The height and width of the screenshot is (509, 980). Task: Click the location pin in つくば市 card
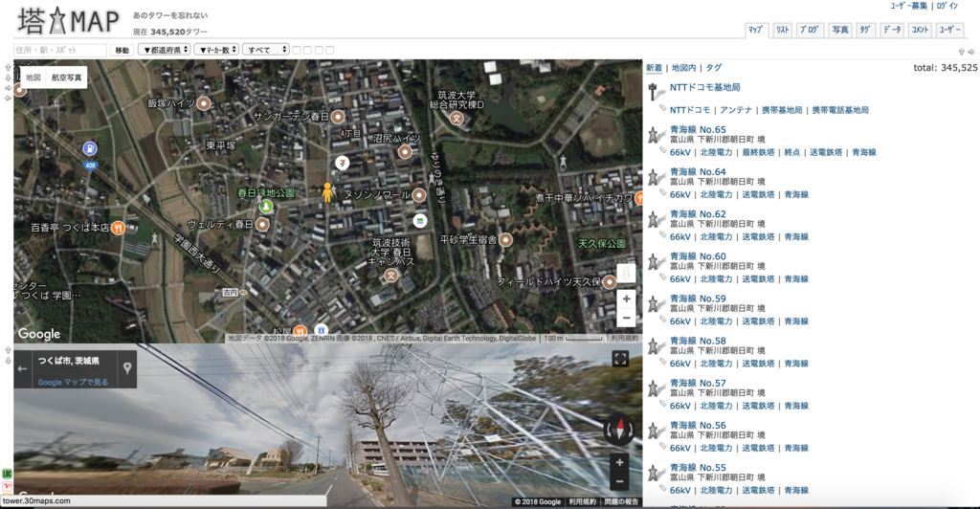point(127,367)
